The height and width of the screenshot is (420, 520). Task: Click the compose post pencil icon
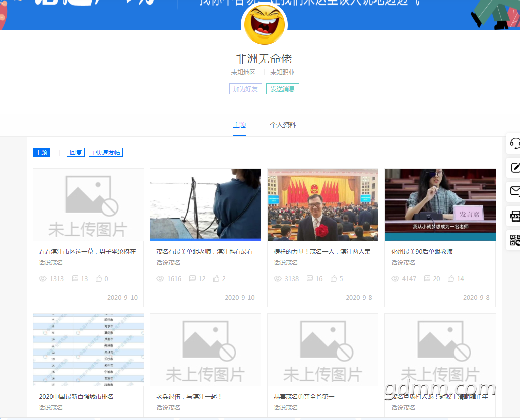[514, 168]
